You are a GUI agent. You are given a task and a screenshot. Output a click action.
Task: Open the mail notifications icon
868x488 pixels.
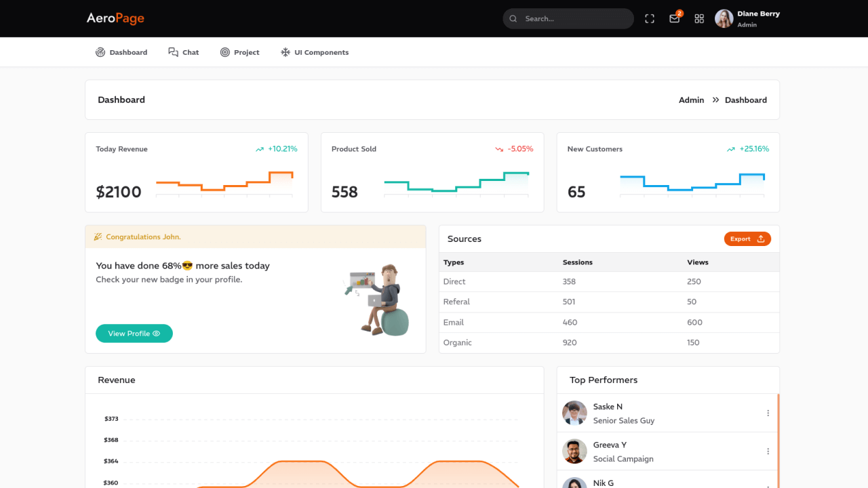[x=674, y=19]
